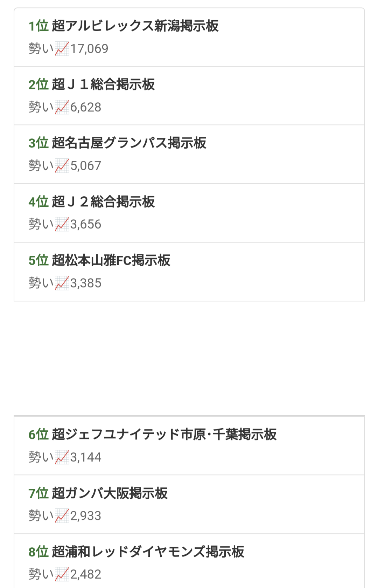Open the 超J2総合掲示板 link

pyautogui.click(x=103, y=202)
